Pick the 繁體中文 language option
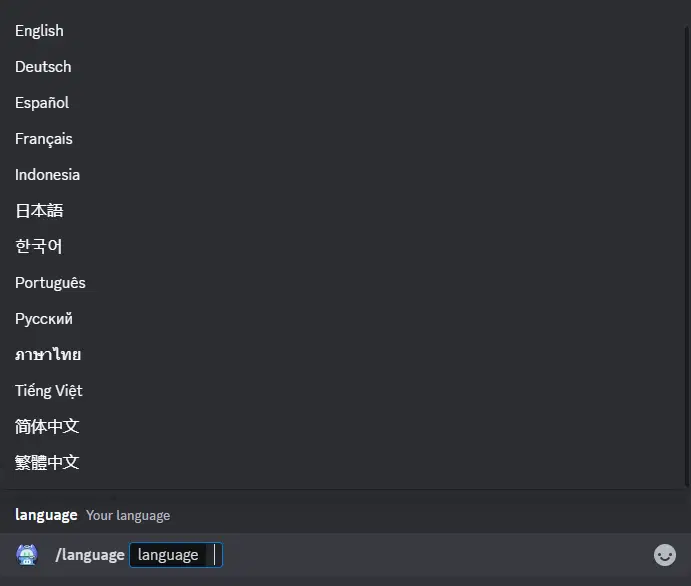The width and height of the screenshot is (691, 586). [x=47, y=463]
